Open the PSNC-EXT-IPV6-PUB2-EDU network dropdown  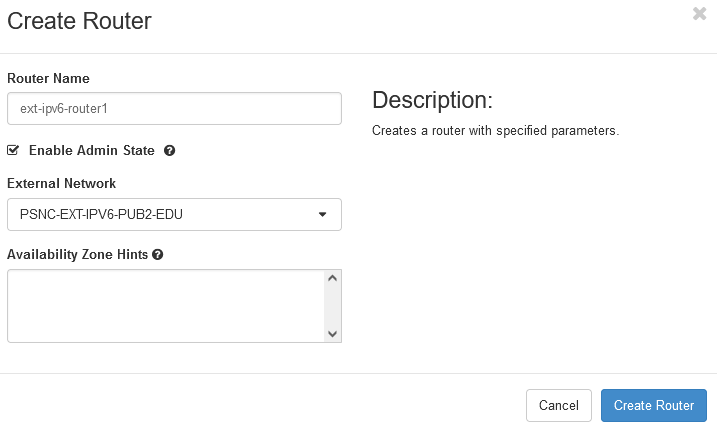click(174, 214)
